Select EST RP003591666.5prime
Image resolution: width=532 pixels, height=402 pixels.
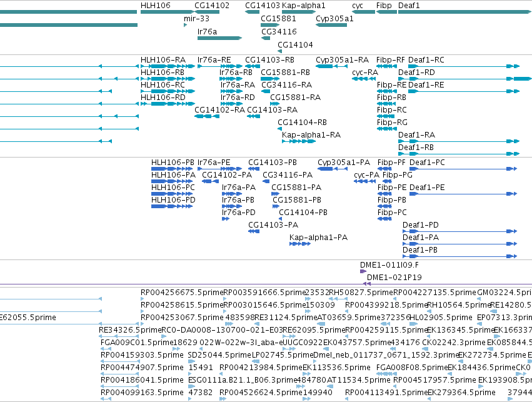coord(265,293)
